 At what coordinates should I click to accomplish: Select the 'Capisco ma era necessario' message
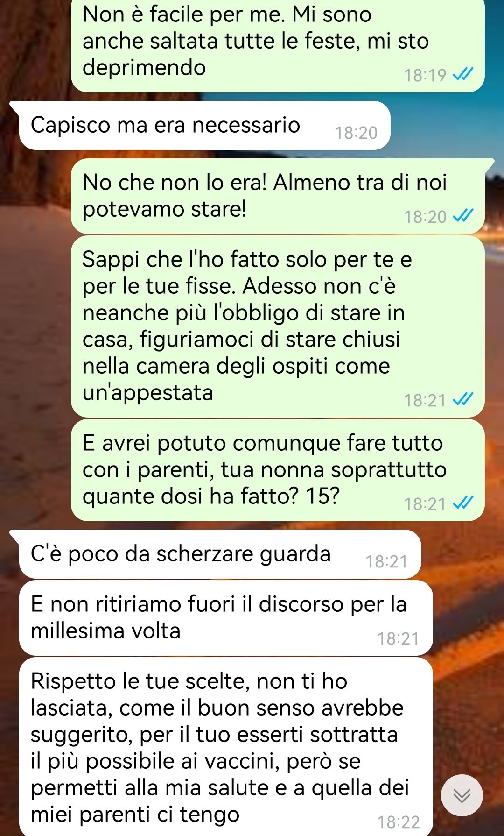(204, 125)
